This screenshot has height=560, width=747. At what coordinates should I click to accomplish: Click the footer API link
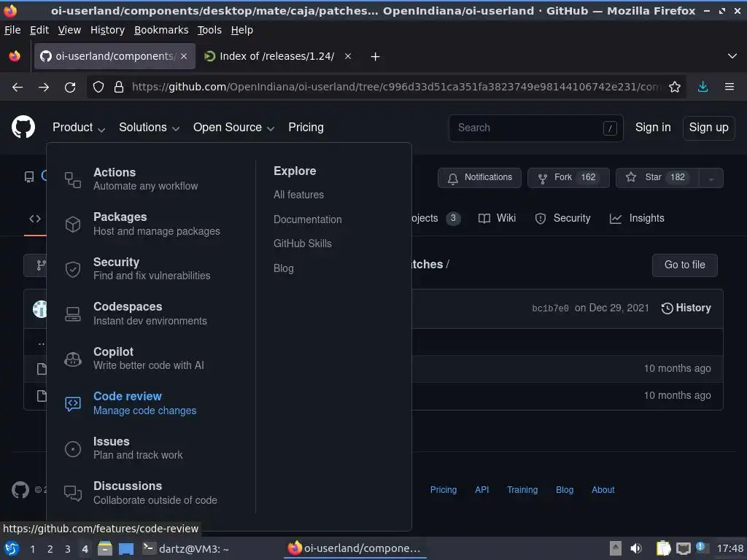[x=481, y=489]
